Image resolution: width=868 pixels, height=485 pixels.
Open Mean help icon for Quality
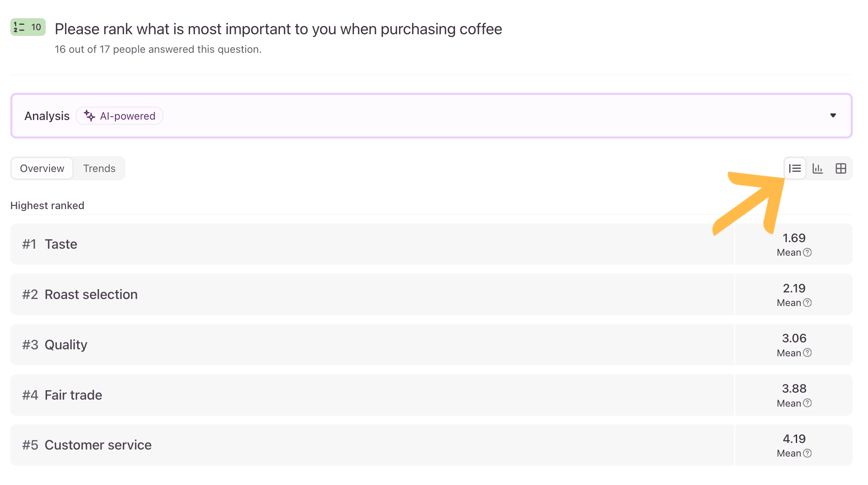point(807,353)
